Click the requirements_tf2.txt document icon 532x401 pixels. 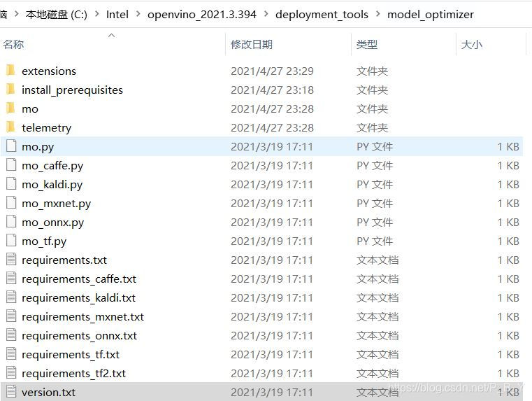tap(11, 373)
